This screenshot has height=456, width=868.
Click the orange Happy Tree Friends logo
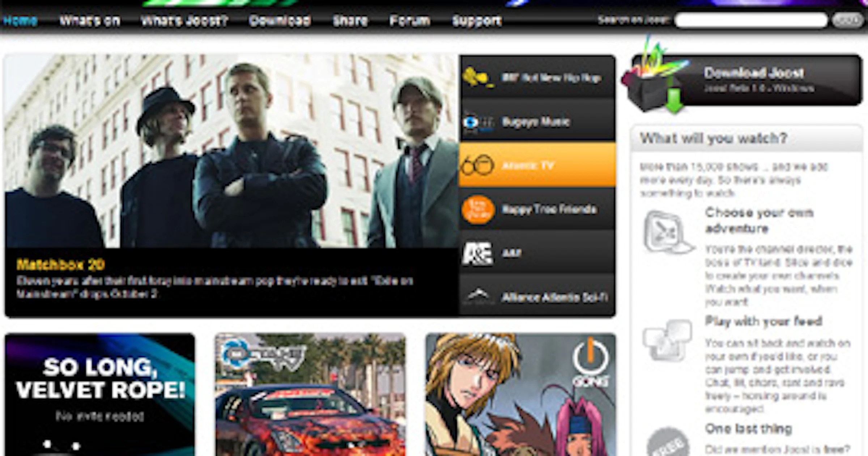click(478, 210)
